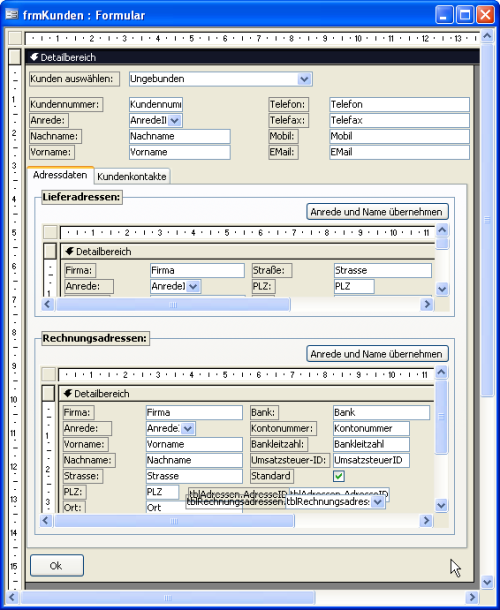Select the Kontonummer text field
This screenshot has height=610, width=500.
point(371,428)
